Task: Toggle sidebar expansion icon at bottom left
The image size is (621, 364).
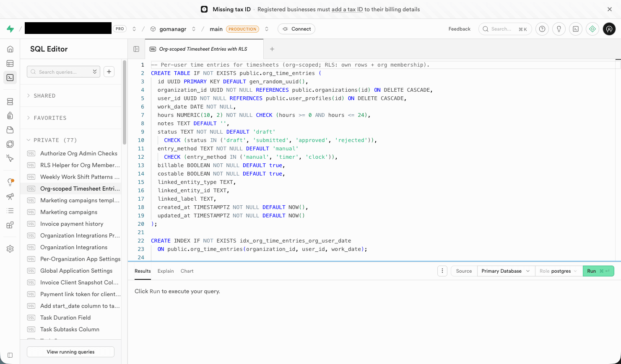Action: (x=10, y=355)
